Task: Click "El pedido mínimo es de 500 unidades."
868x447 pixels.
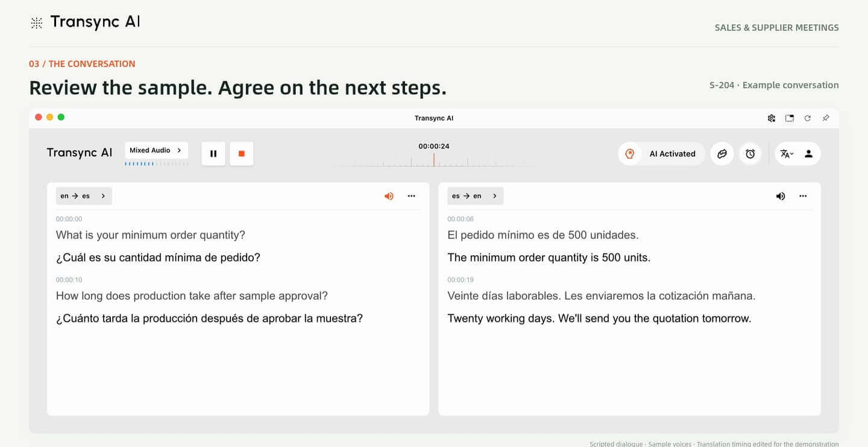Action: click(543, 235)
